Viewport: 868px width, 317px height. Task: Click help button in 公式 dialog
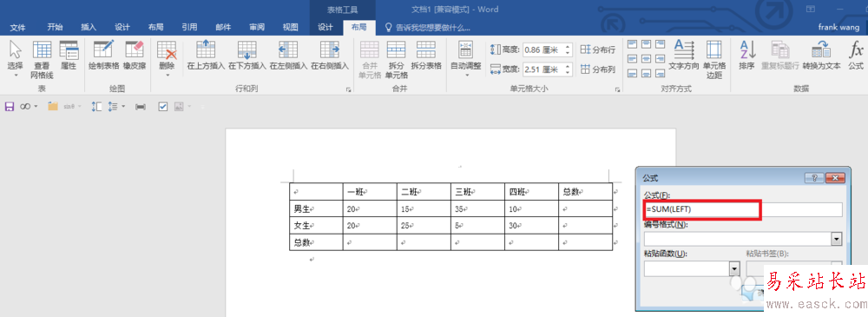pyautogui.click(x=814, y=178)
